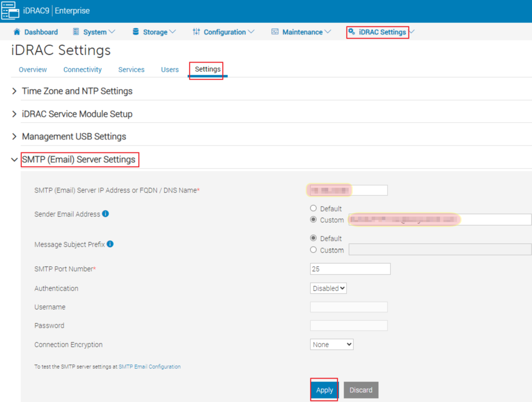The height and width of the screenshot is (402, 532).
Task: Click the iDRAC Settings gears icon
Action: coord(352,32)
